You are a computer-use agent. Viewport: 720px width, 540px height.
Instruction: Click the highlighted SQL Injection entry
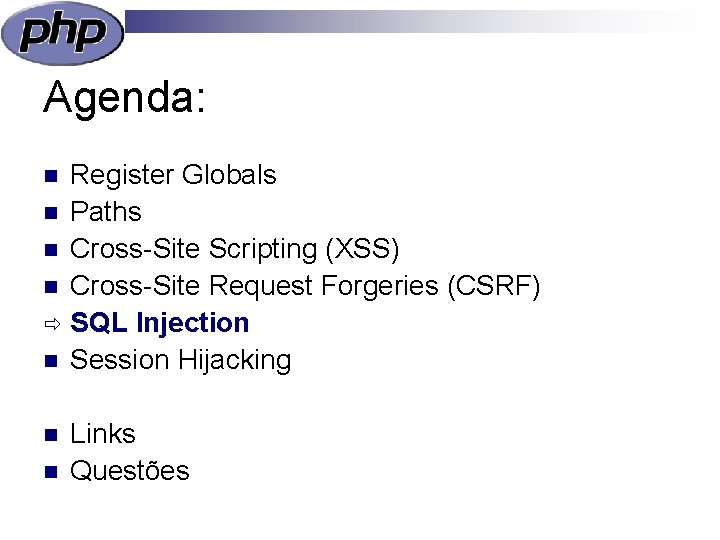(x=160, y=323)
